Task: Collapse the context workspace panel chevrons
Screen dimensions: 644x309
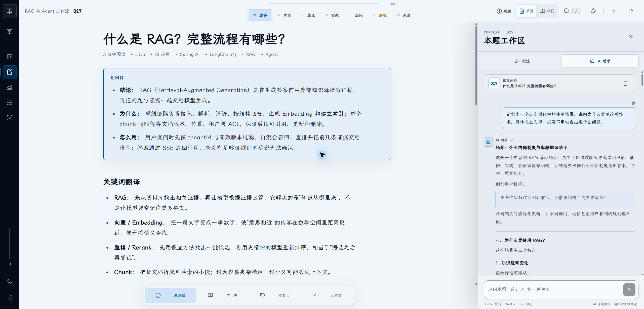Action: [x=631, y=37]
